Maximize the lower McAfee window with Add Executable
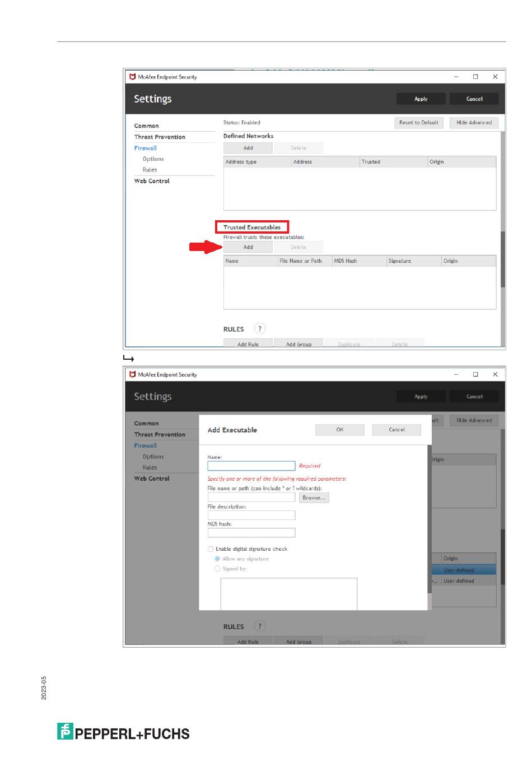 point(475,374)
